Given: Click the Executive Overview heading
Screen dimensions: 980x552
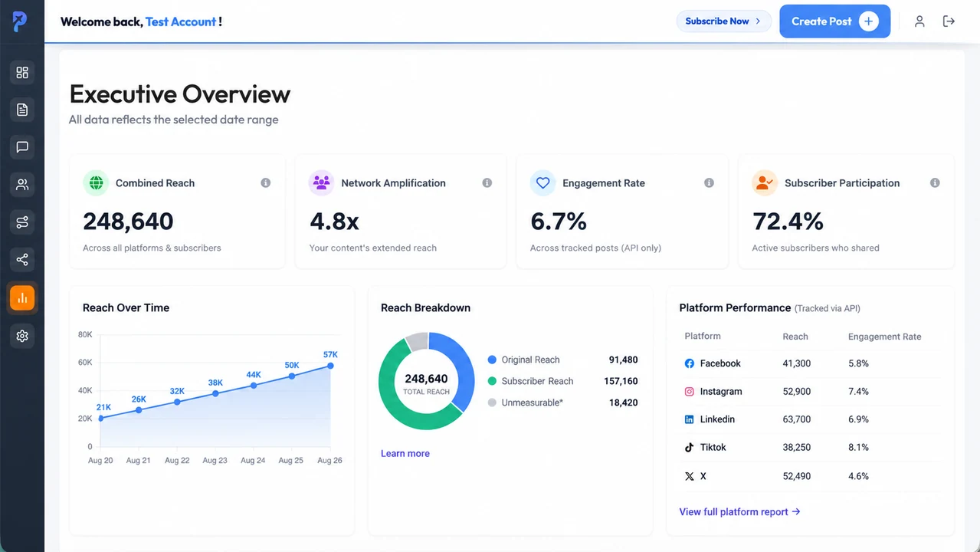Looking at the screenshot, I should [x=180, y=94].
